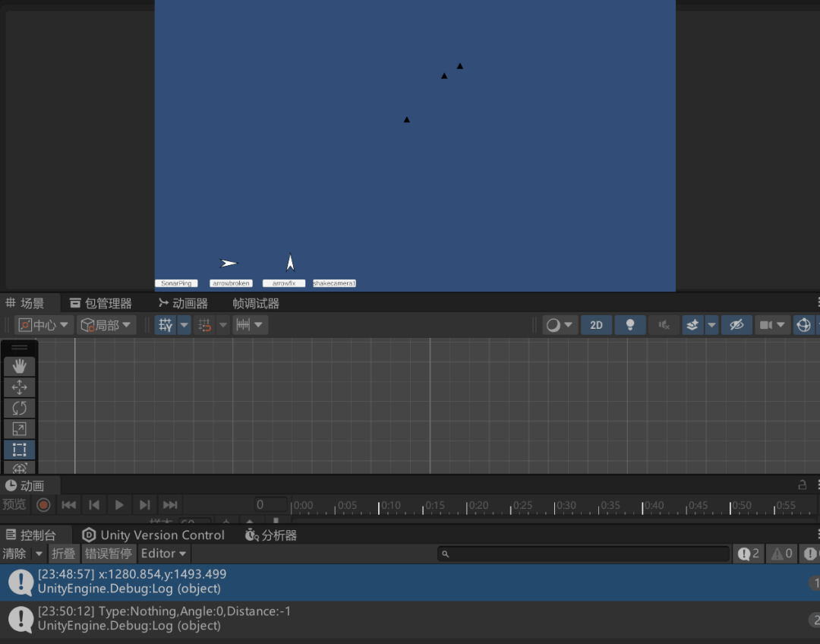Click the arrowbroken button

click(231, 283)
